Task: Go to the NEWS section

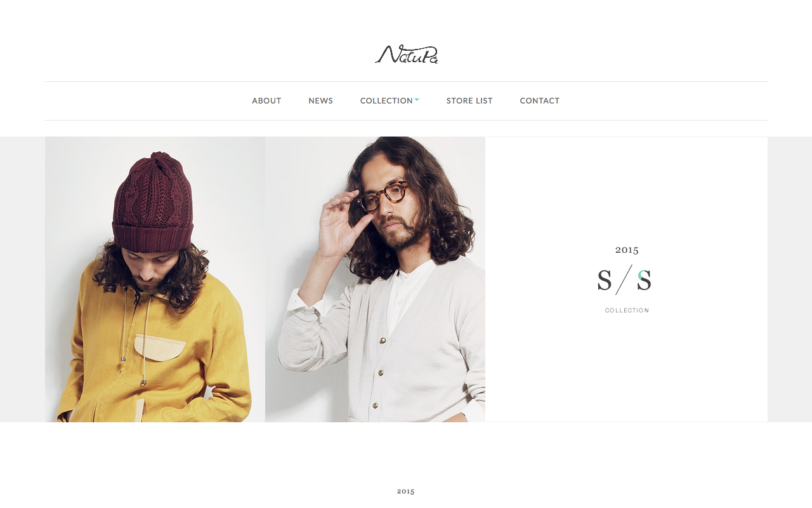Action: (320, 101)
